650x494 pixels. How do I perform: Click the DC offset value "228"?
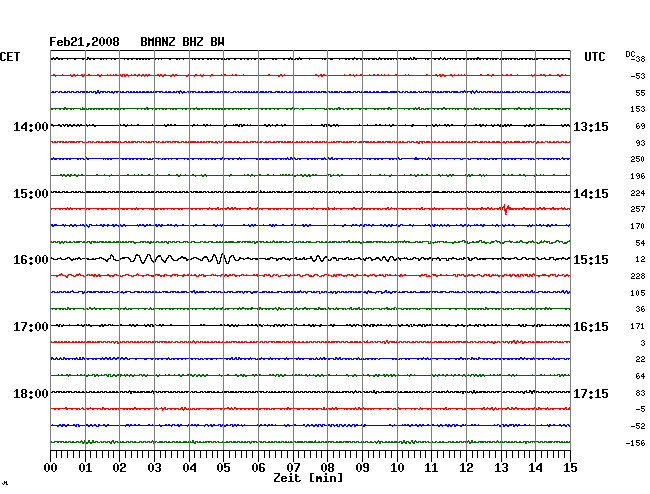[x=638, y=276]
